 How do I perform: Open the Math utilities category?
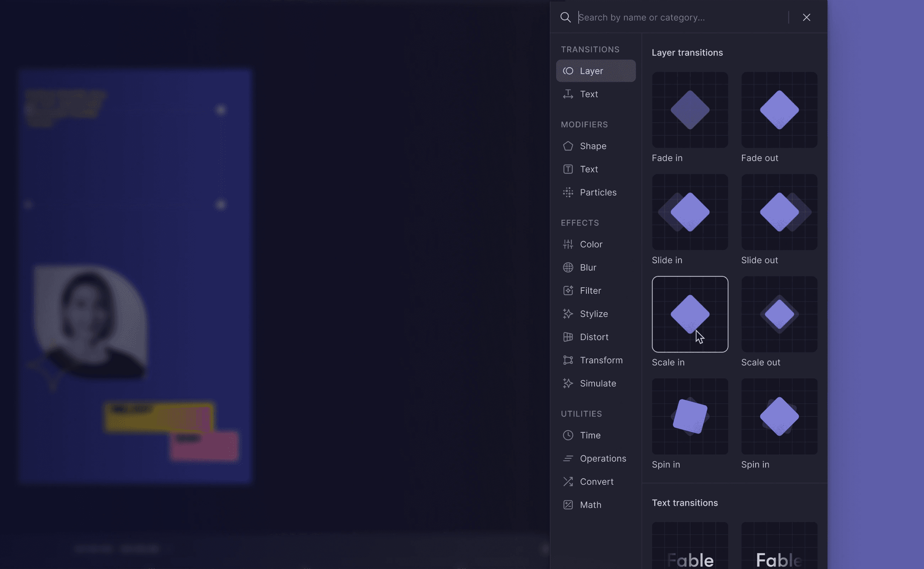tap(590, 505)
